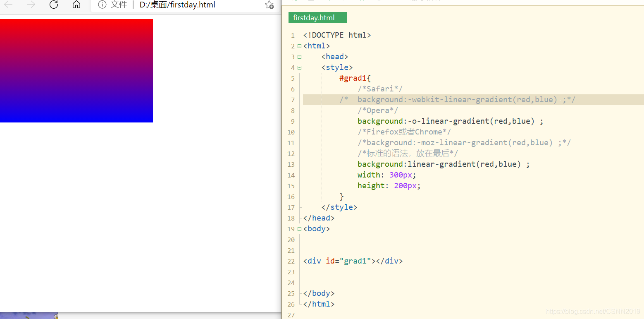Select the firstday.html editor tab
This screenshot has width=644, height=319.
(x=318, y=18)
